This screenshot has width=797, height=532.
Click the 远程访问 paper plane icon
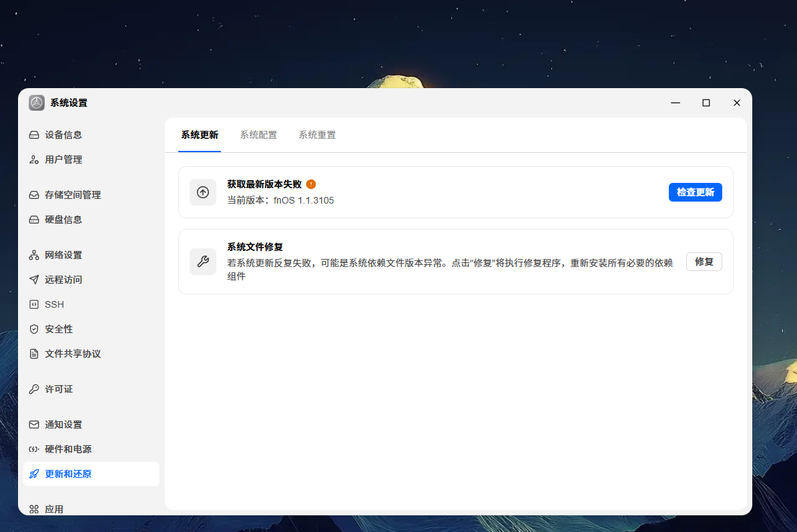[x=34, y=280]
